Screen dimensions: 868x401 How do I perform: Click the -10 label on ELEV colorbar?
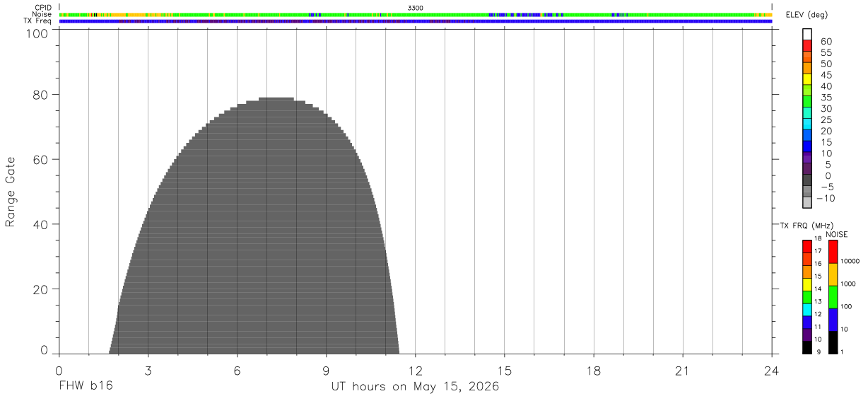(825, 198)
